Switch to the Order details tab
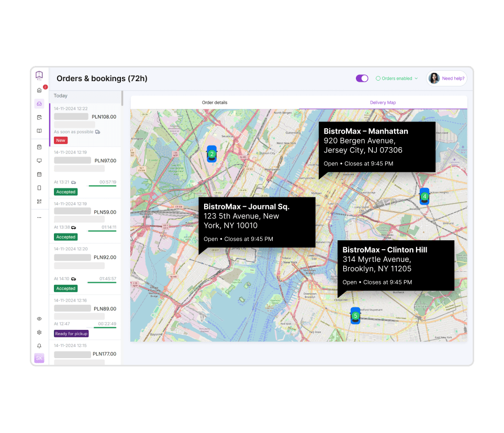 point(215,103)
